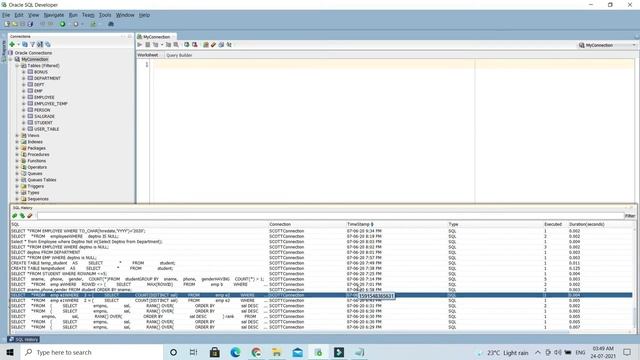
Task: Click the Run Statement play icon in worksheet
Action: [140, 44]
